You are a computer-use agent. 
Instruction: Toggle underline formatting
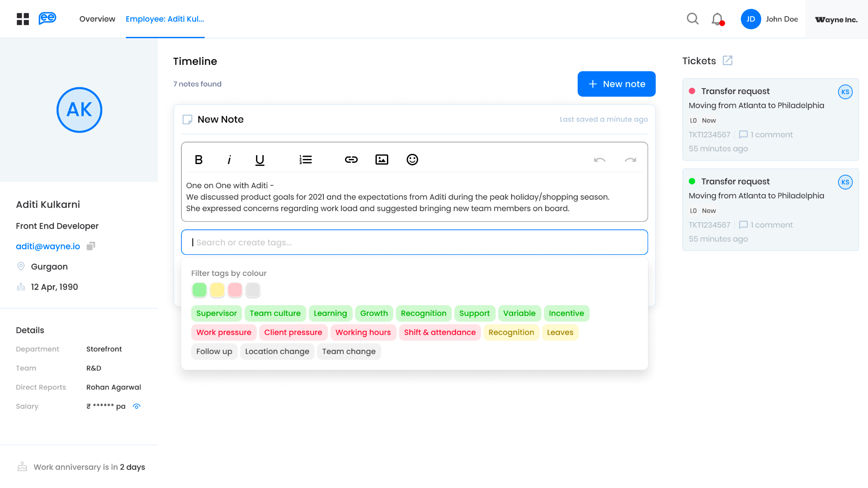point(260,160)
